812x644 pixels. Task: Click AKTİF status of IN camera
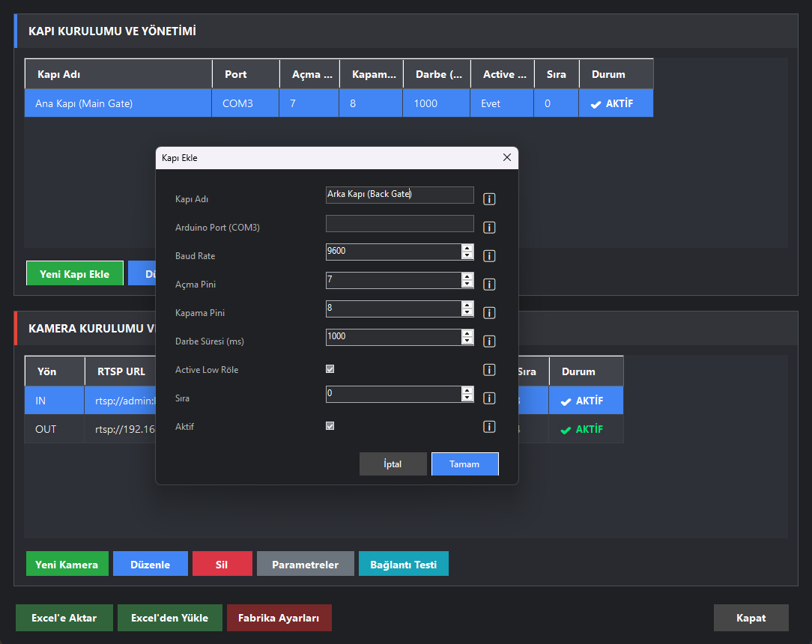click(x=586, y=400)
